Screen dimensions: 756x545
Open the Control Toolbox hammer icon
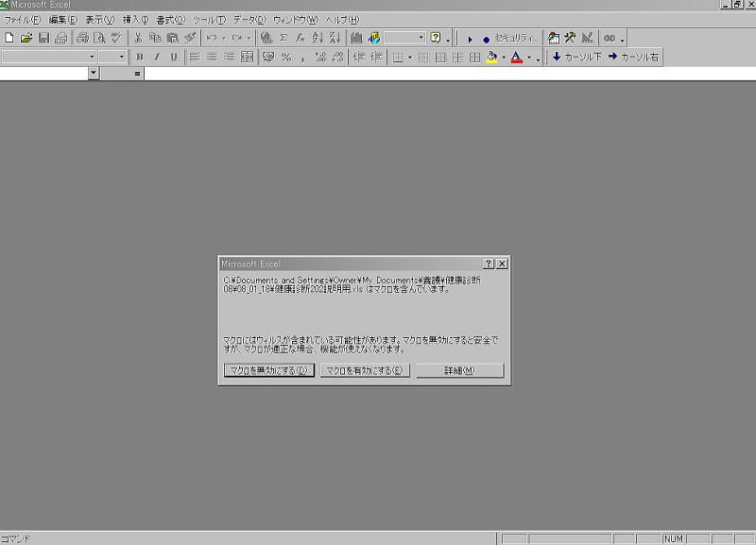(x=571, y=38)
